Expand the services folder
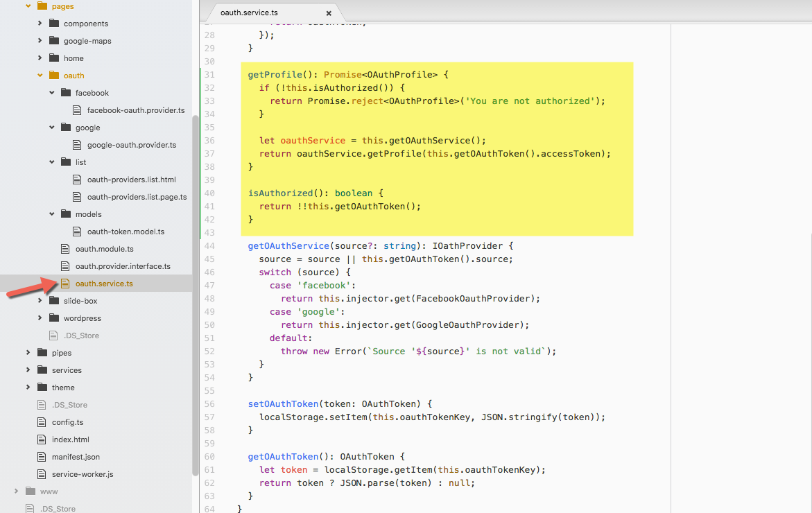This screenshot has height=513, width=812. coord(28,370)
